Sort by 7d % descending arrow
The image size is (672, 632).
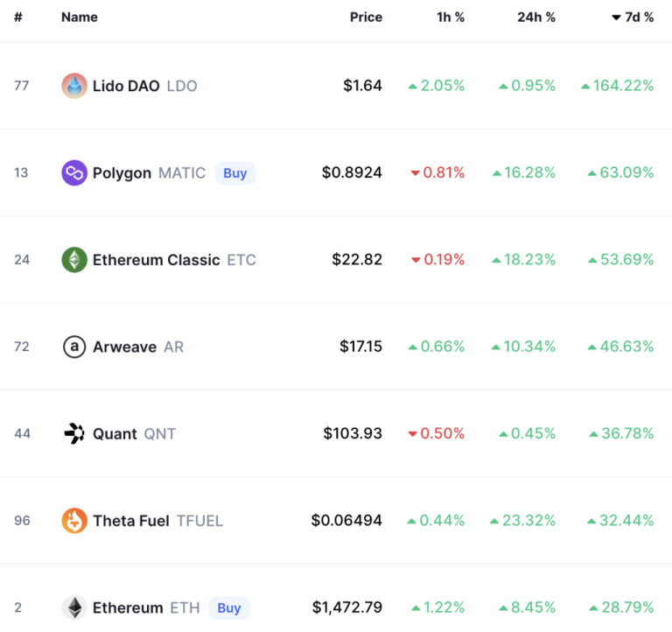[615, 18]
